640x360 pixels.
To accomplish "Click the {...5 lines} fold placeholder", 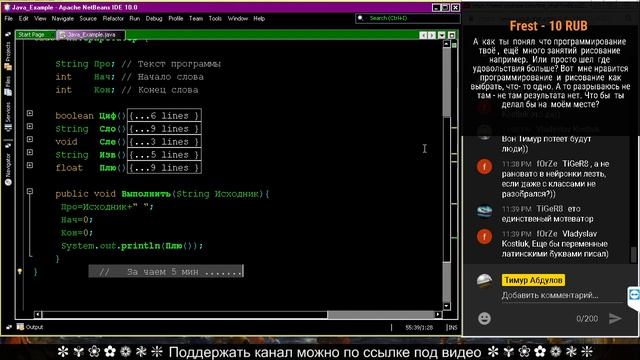I will (164, 155).
